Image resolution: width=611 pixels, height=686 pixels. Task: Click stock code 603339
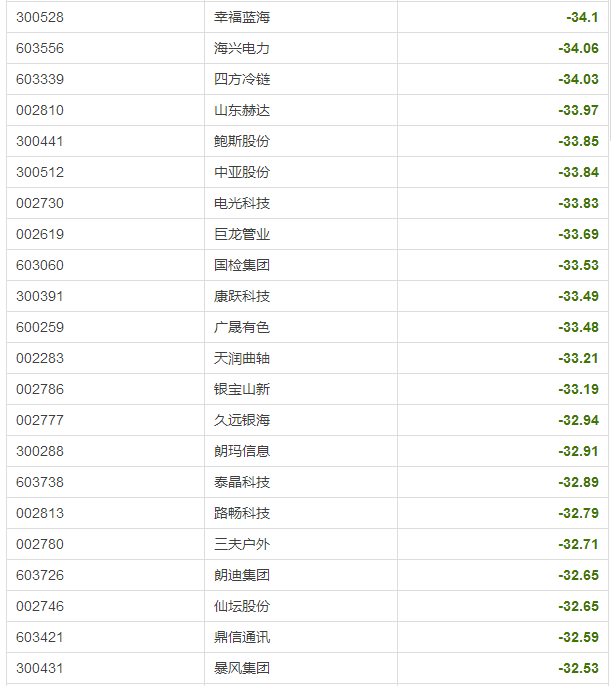40,79
